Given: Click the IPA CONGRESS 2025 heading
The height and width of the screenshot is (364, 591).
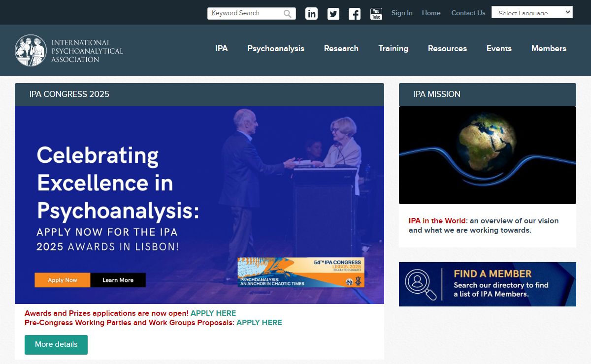Looking at the screenshot, I should click(69, 94).
